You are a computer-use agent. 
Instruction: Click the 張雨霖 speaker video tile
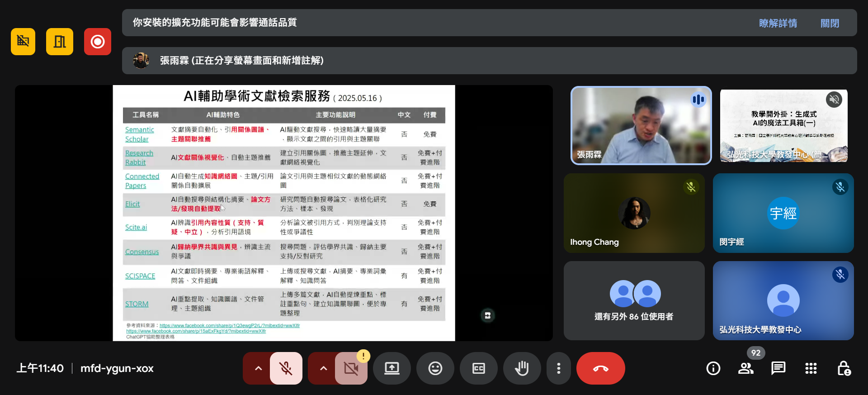(641, 125)
